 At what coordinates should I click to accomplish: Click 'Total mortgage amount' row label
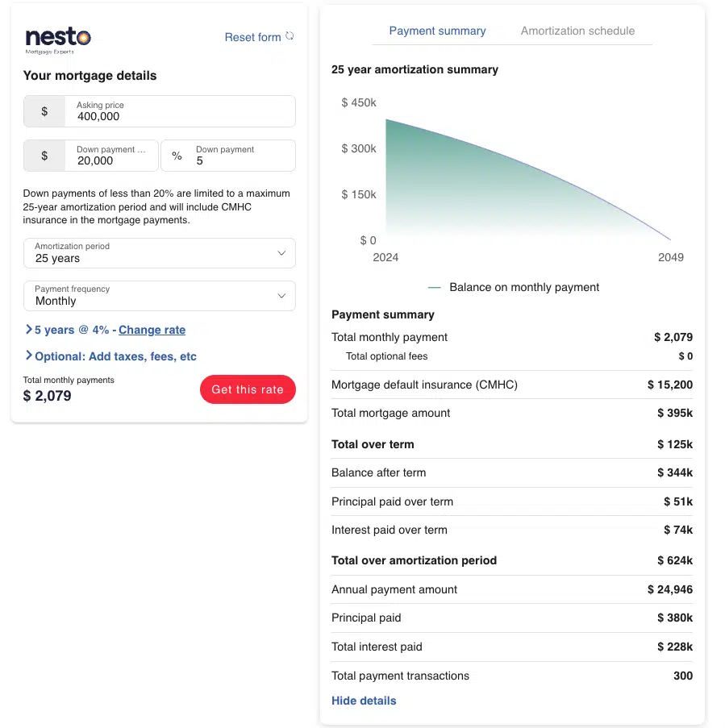390,413
